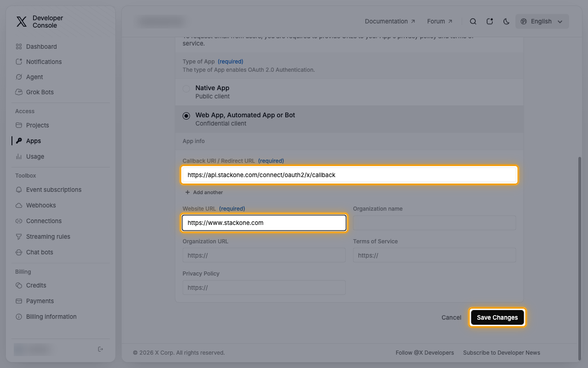Open the English language dropdown
588x368 pixels.
coord(542,21)
